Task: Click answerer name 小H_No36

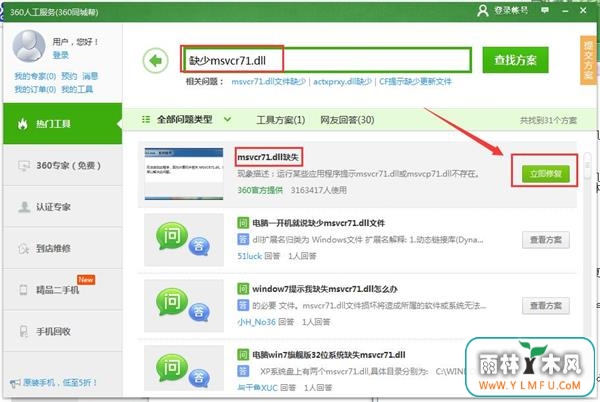Action: pos(256,322)
